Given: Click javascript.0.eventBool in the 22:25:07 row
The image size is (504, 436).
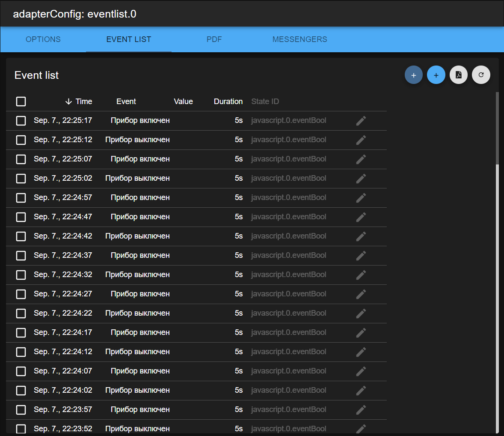Looking at the screenshot, I should [289, 159].
